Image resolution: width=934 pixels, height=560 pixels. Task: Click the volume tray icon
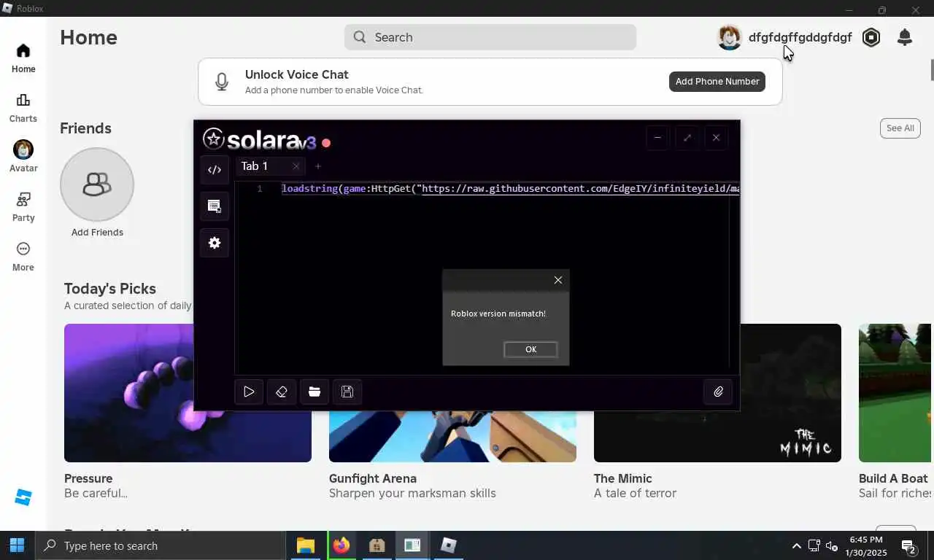[832, 545]
